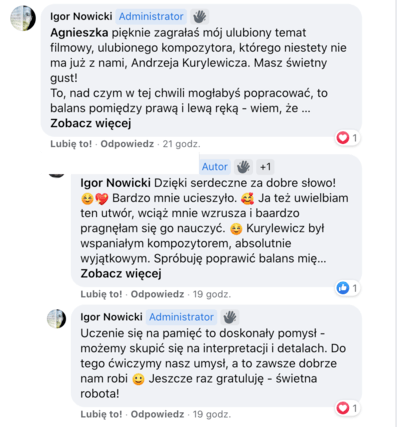The width and height of the screenshot is (397, 427).
Task: Open heart reaction on last comment
Action: coord(348,408)
